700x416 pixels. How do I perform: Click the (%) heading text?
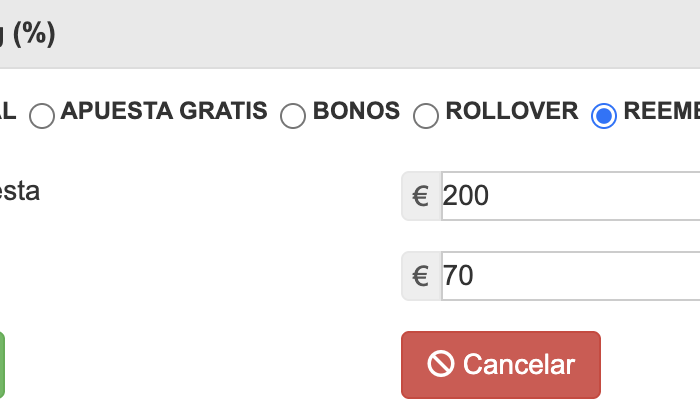click(30, 34)
